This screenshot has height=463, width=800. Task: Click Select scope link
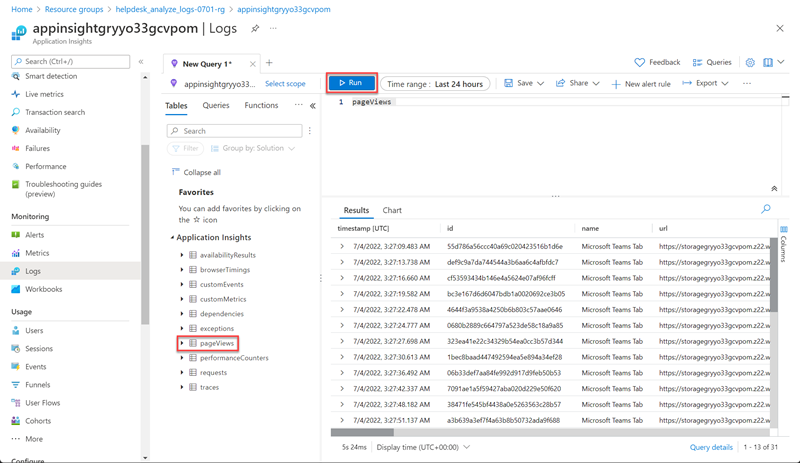285,84
